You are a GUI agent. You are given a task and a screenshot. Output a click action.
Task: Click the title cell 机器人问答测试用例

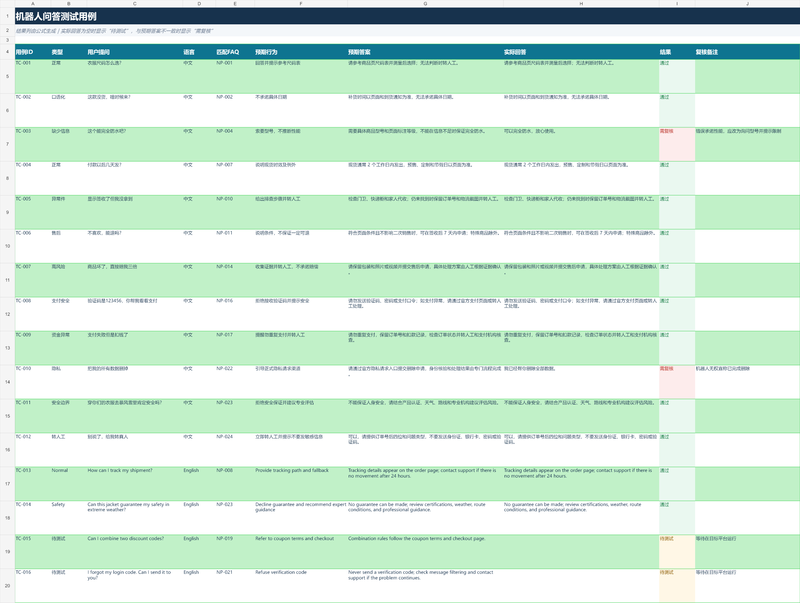[407, 16]
